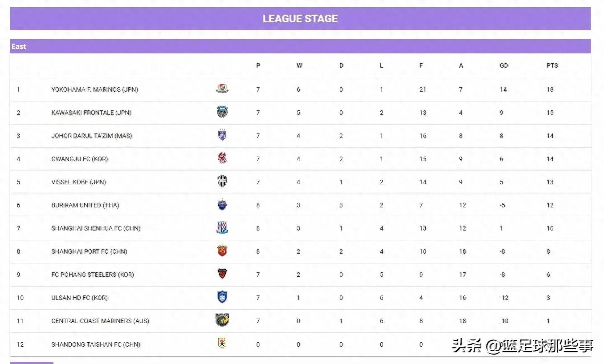
Task: Click the PTS column header
Action: coord(552,65)
